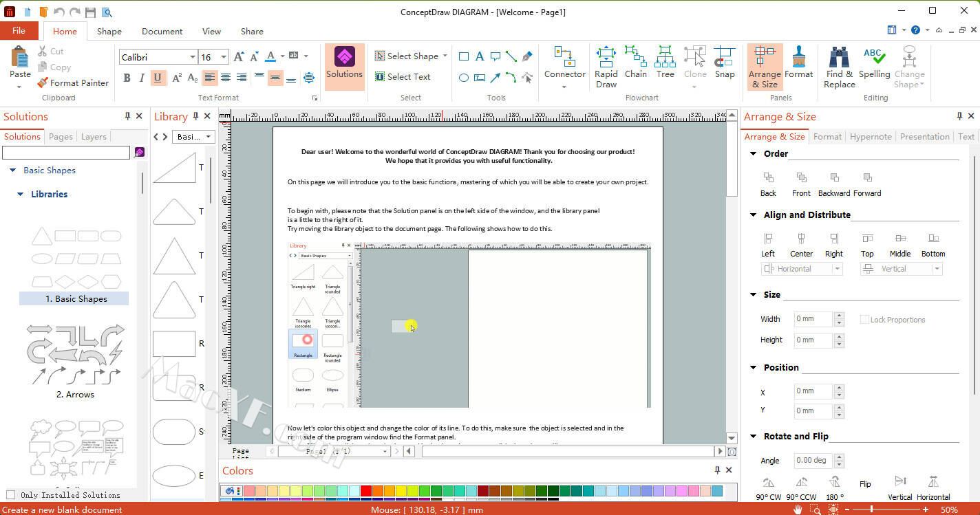Click the Bring to Front button
Screen dimensions: 980x515
(801, 184)
